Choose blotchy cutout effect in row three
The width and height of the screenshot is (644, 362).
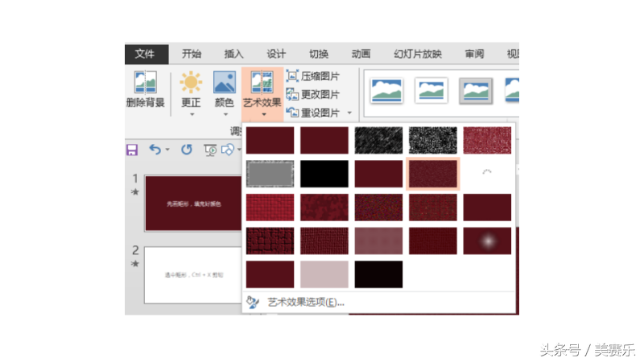324,208
